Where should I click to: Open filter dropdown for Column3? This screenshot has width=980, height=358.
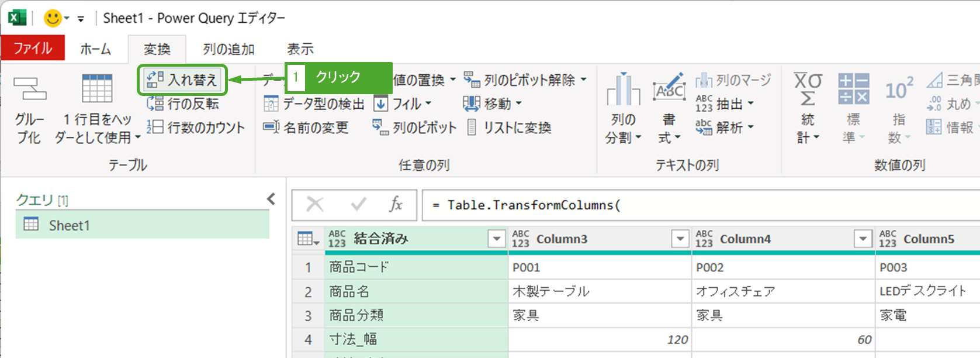(x=680, y=239)
